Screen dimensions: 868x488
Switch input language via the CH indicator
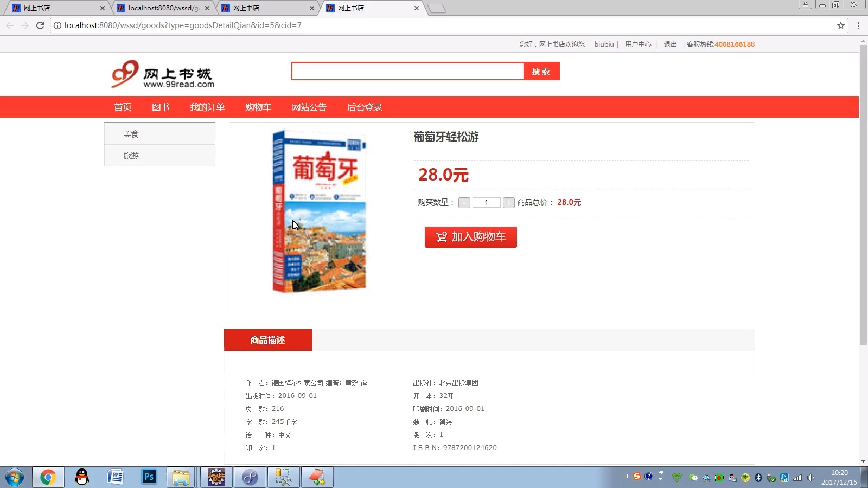(624, 477)
